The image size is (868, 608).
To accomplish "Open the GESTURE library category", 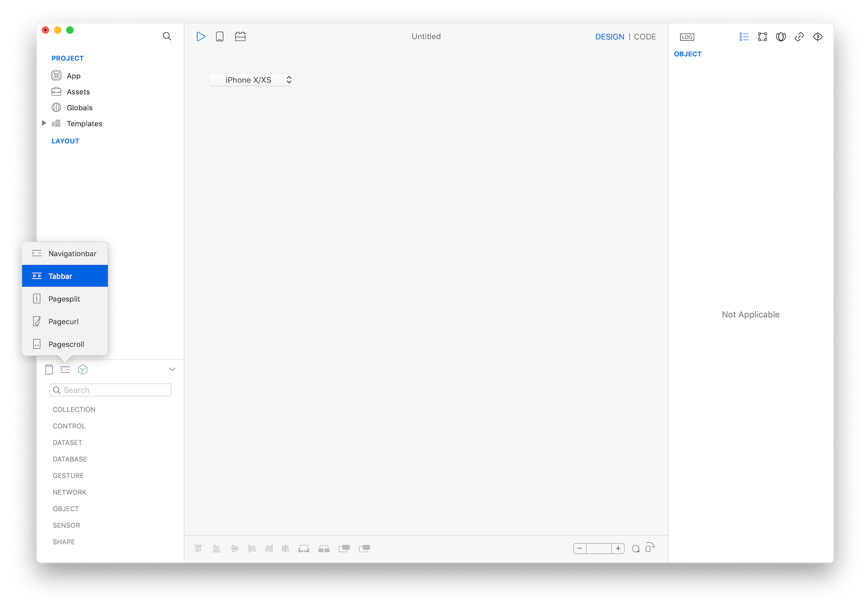I will pyautogui.click(x=68, y=476).
